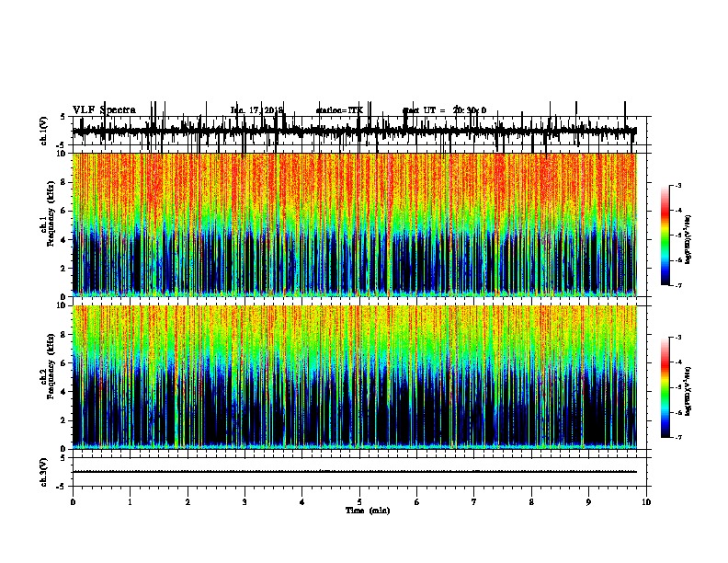
Task: Click the time axis tick label 2
Action: point(188,502)
